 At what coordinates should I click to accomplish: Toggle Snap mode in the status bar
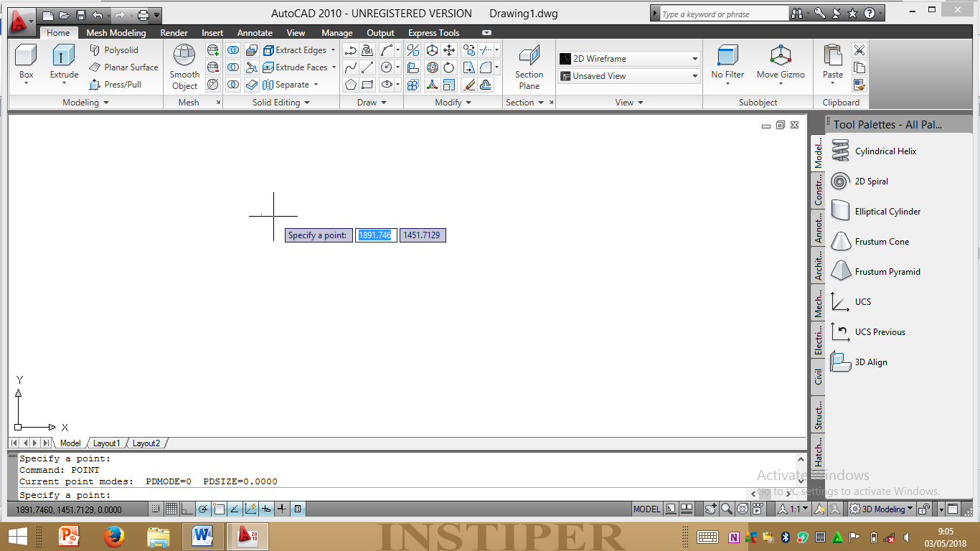pyautogui.click(x=156, y=509)
